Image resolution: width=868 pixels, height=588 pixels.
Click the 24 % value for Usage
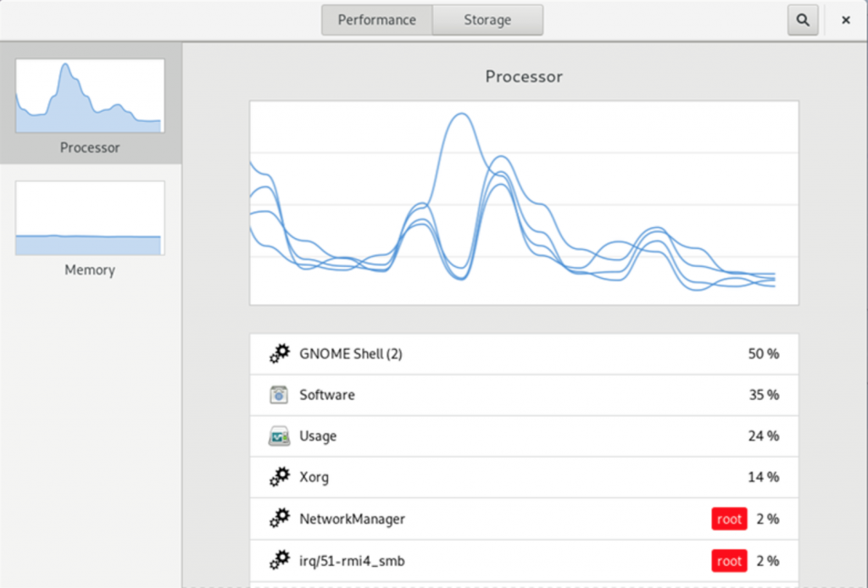764,435
